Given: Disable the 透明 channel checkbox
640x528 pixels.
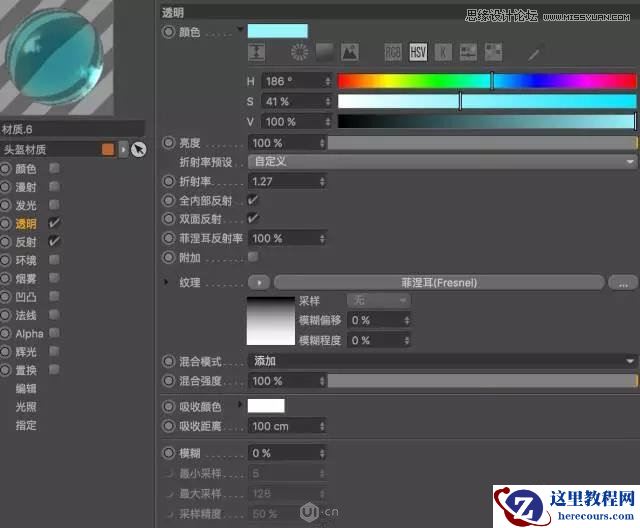Looking at the screenshot, I should [x=54, y=223].
